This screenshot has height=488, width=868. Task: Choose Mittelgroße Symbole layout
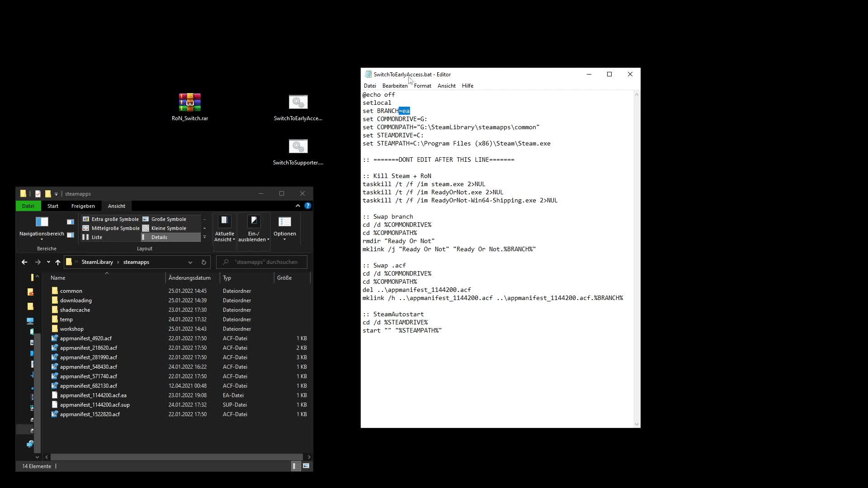point(111,228)
